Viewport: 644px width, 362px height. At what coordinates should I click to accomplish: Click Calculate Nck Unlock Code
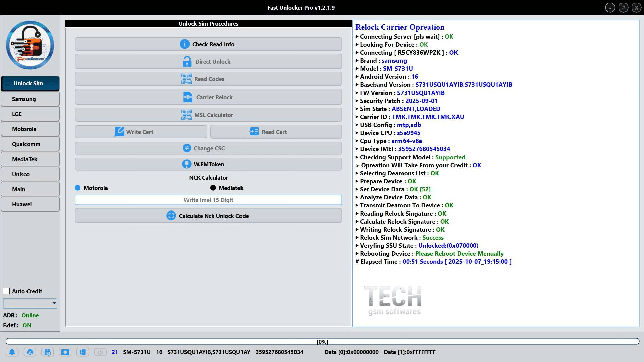208,216
